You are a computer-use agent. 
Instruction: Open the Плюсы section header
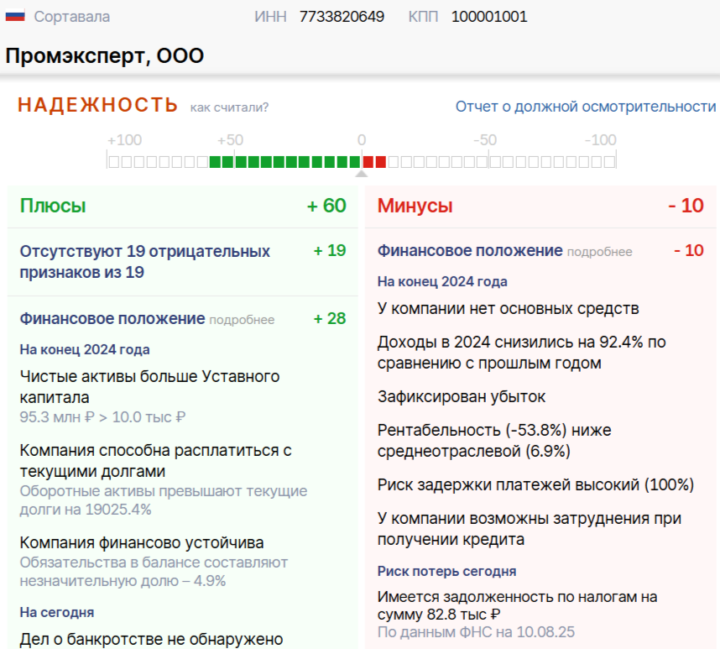[x=53, y=206]
